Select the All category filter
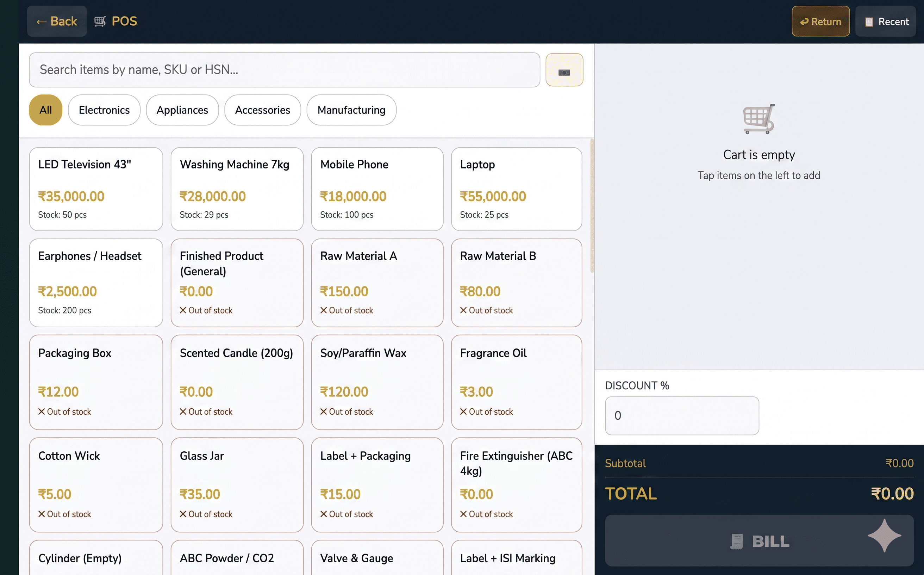 [x=46, y=110]
